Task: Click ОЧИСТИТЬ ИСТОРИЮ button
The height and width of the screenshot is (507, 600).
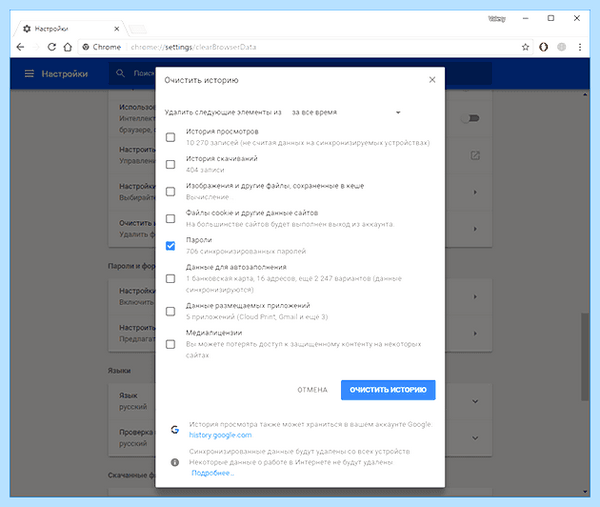Action: pos(388,390)
